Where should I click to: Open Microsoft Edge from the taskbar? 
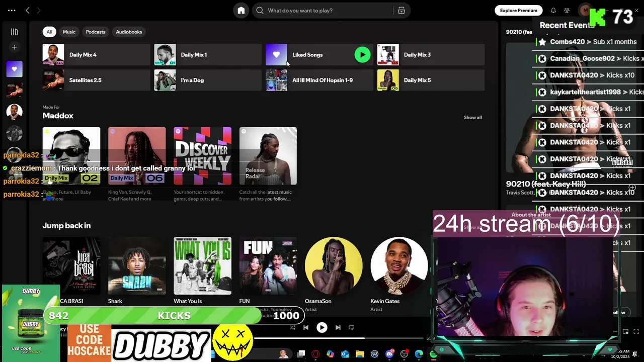[x=419, y=354]
